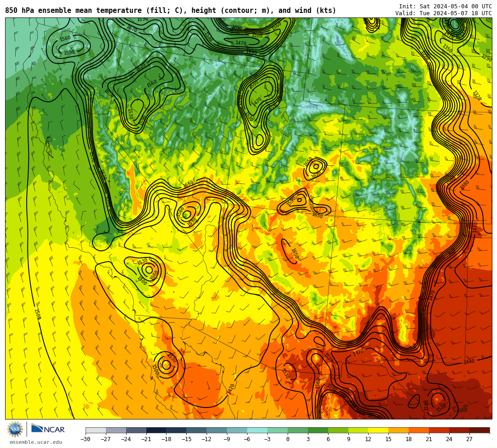
Task: Click the 3 tick label on colorbar
Action: point(308,439)
